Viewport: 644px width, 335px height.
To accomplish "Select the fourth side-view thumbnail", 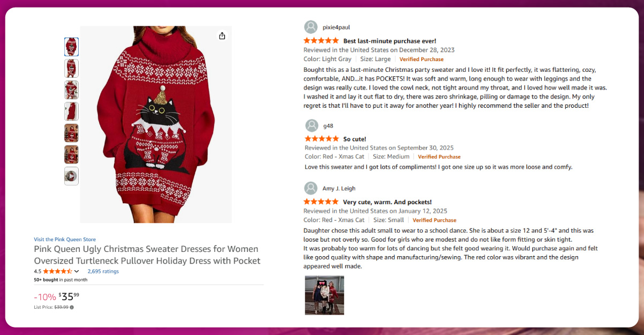I will 71,111.
